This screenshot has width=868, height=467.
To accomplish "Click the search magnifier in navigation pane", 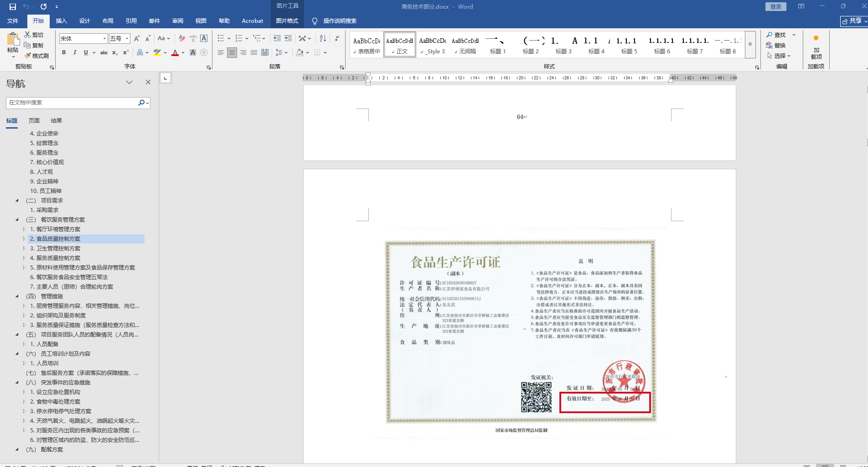I will [141, 103].
